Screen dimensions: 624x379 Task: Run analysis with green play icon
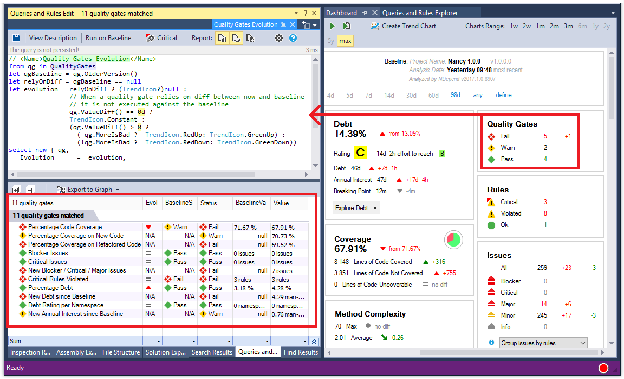tap(332, 26)
